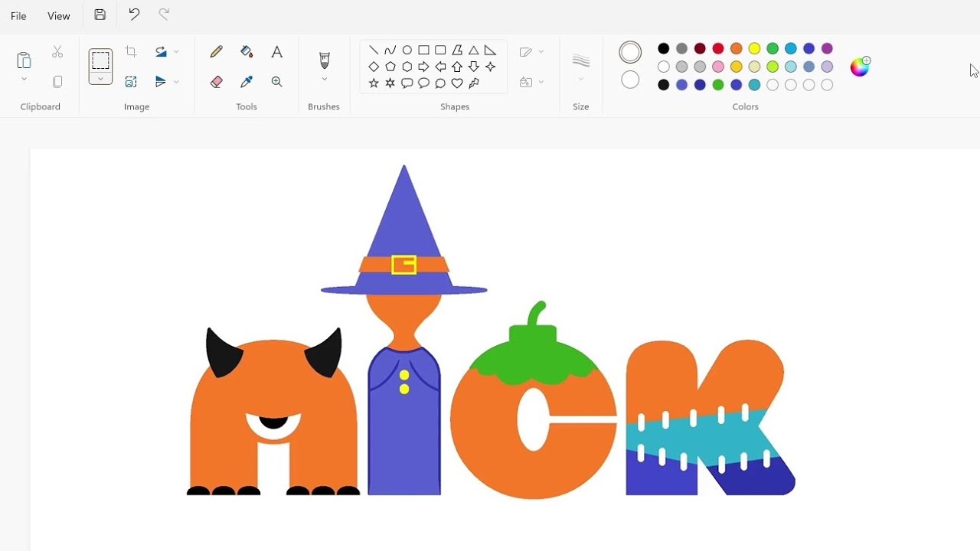Viewport: 980px width, 551px height.
Task: Click the Copy icon
Action: tap(57, 82)
